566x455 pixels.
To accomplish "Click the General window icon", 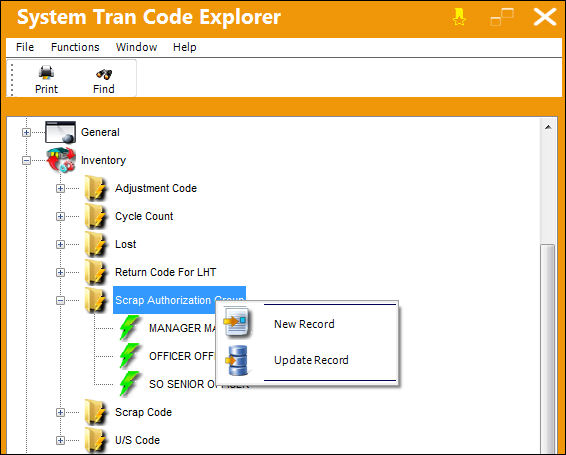I will [x=60, y=132].
